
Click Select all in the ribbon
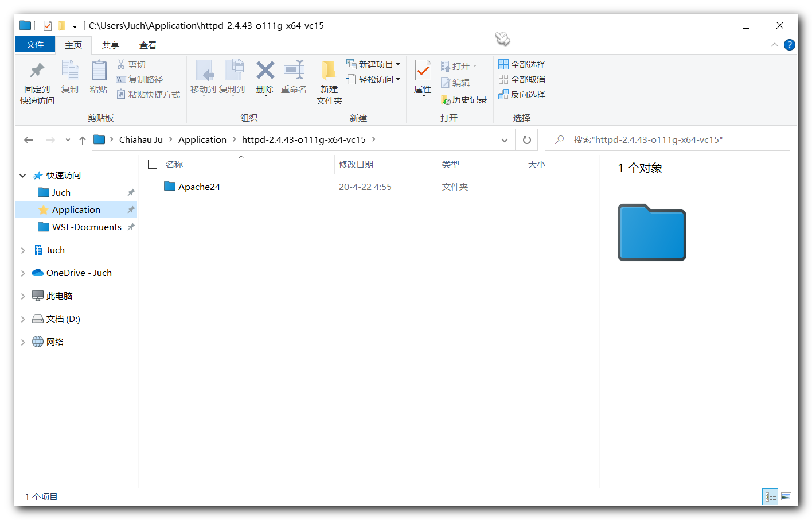[x=522, y=64]
